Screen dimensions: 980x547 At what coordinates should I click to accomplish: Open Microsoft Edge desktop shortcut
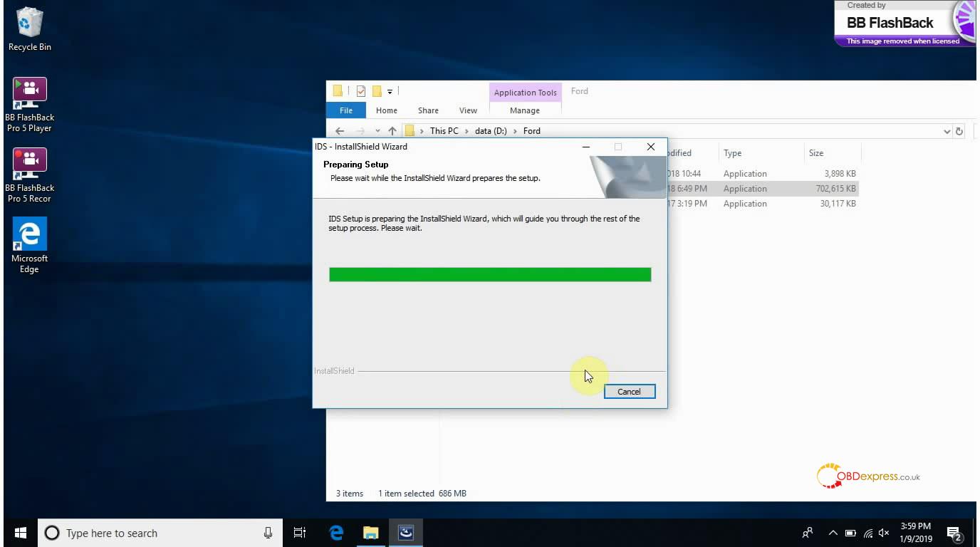29,245
